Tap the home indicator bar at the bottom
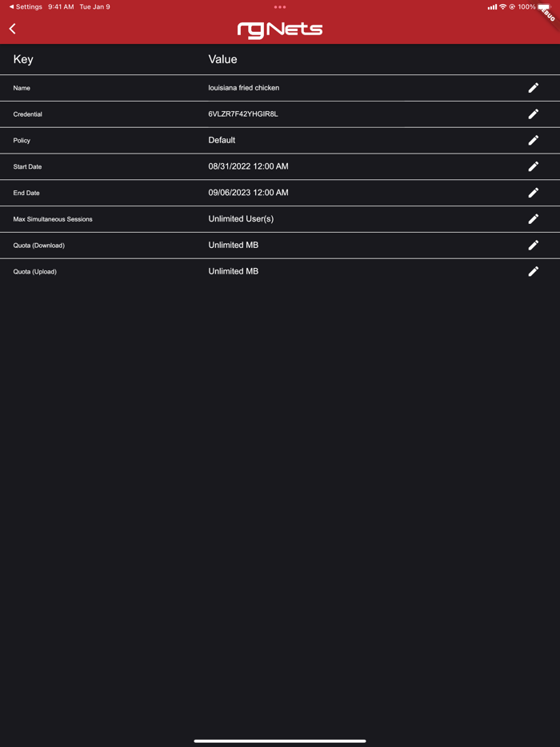This screenshot has height=747, width=560. point(279,740)
